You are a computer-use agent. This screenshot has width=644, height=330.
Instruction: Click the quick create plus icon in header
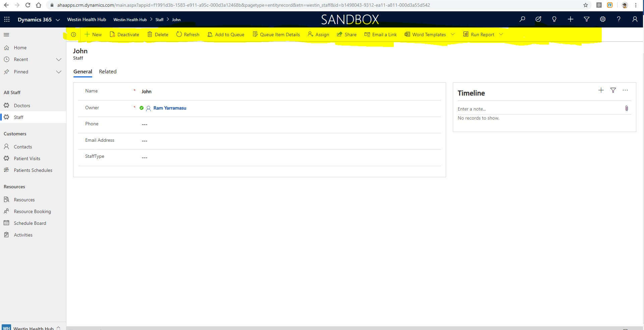pyautogui.click(x=571, y=19)
